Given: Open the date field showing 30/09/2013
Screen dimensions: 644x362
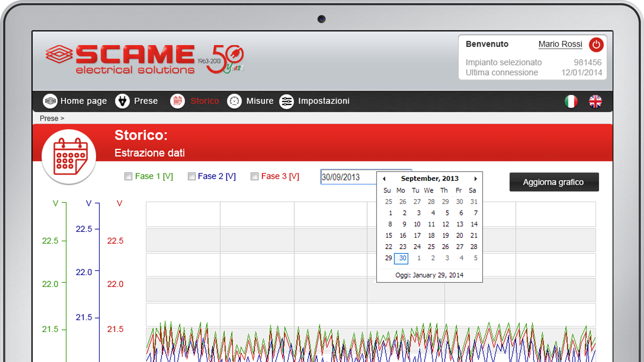Looking at the screenshot, I should [x=347, y=177].
